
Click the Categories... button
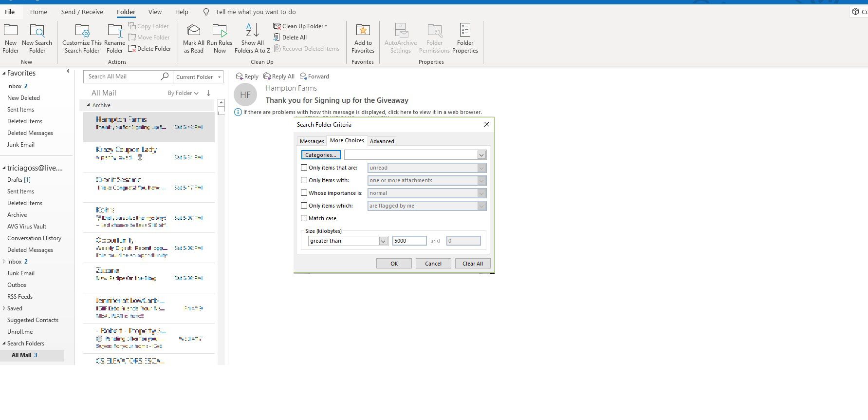pos(321,155)
